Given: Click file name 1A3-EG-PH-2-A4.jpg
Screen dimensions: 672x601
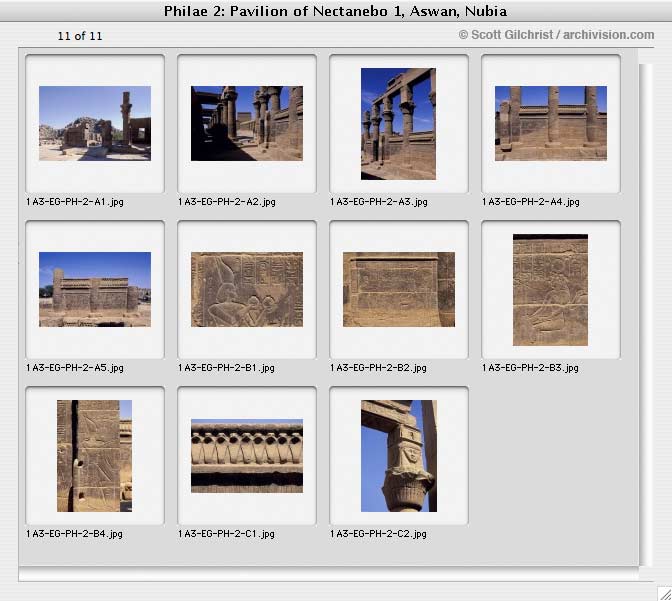Looking at the screenshot, I should (x=531, y=201).
